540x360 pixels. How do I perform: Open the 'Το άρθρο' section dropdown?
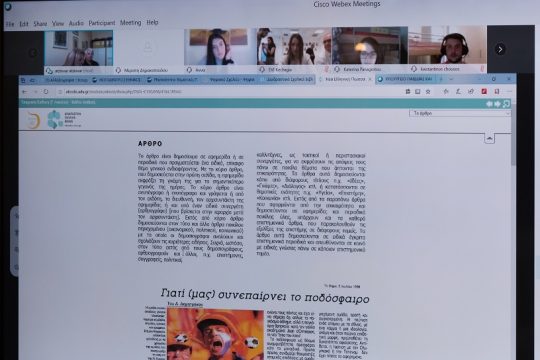pos(460,113)
